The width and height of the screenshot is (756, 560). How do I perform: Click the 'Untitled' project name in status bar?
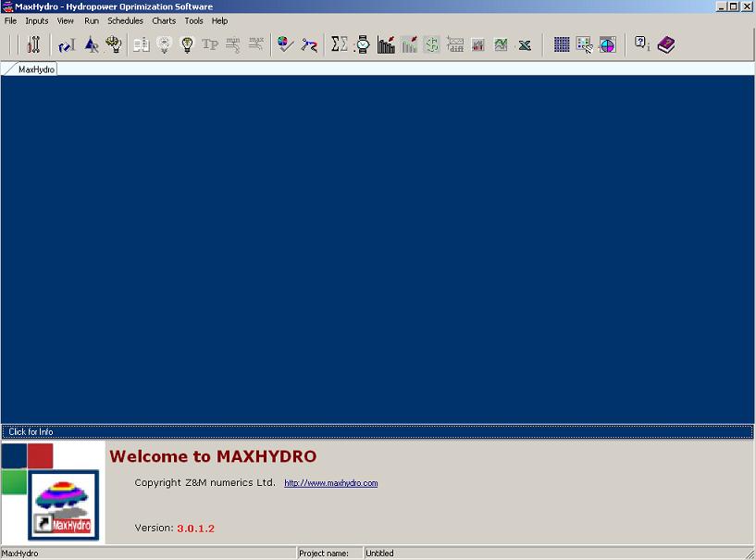[379, 554]
